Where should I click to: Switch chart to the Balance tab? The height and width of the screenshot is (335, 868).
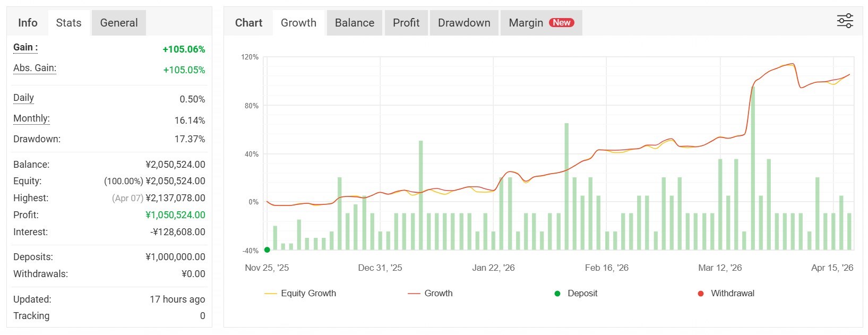coord(354,23)
